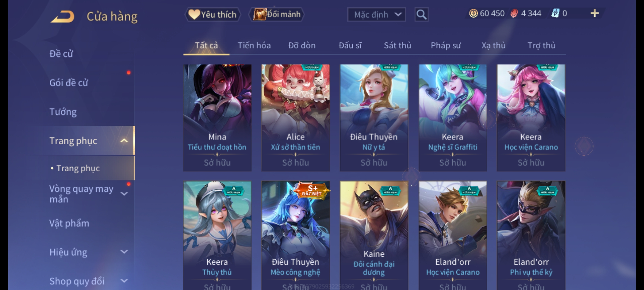Switch to the Pháp sư tab
Viewport: 644px width, 290px height.
coord(446,46)
